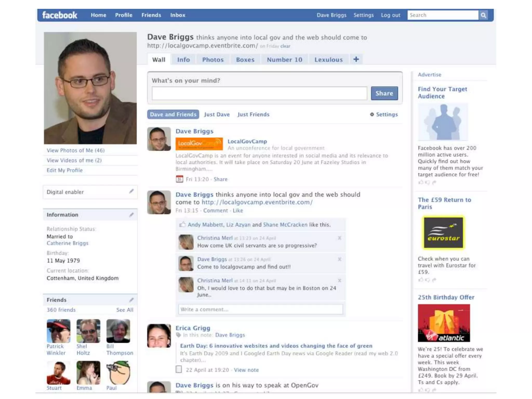The height and width of the screenshot is (399, 532).
Task: Switch feed filter to Just Friends
Action: 253,114
